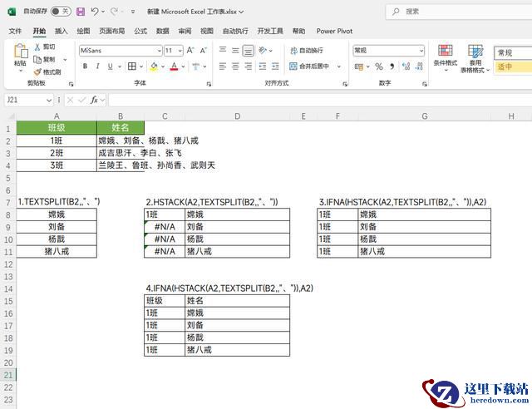Select the green header cell 班级
The height and width of the screenshot is (409, 532).
57,128
